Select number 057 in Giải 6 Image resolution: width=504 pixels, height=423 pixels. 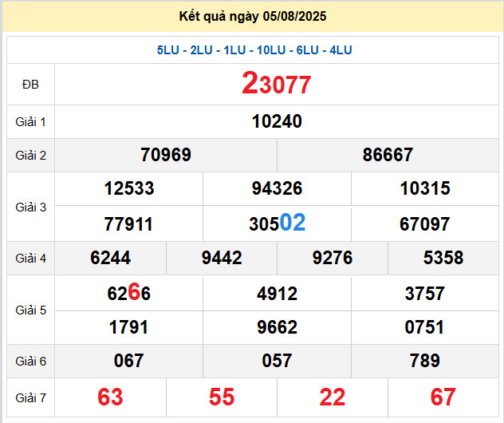tap(277, 360)
